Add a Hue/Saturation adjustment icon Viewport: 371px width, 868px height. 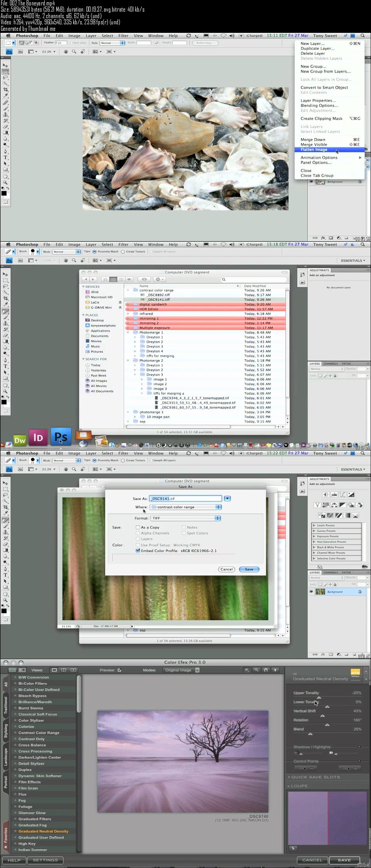325,505
